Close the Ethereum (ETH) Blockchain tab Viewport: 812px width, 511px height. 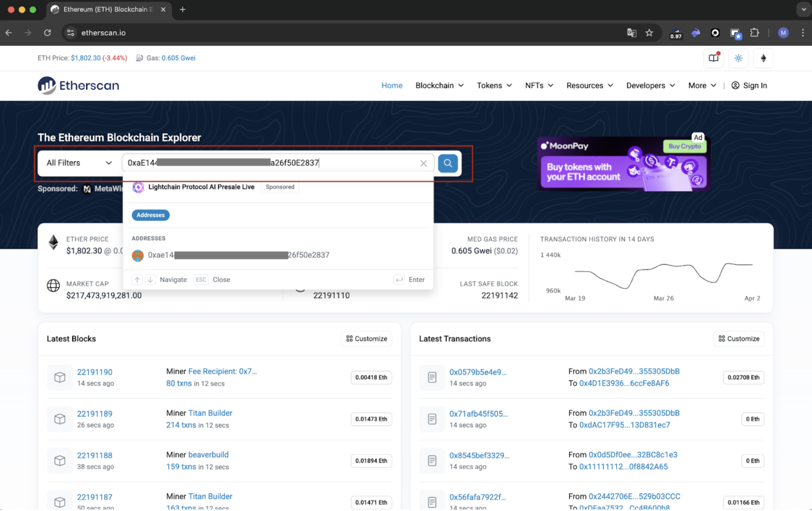click(163, 9)
